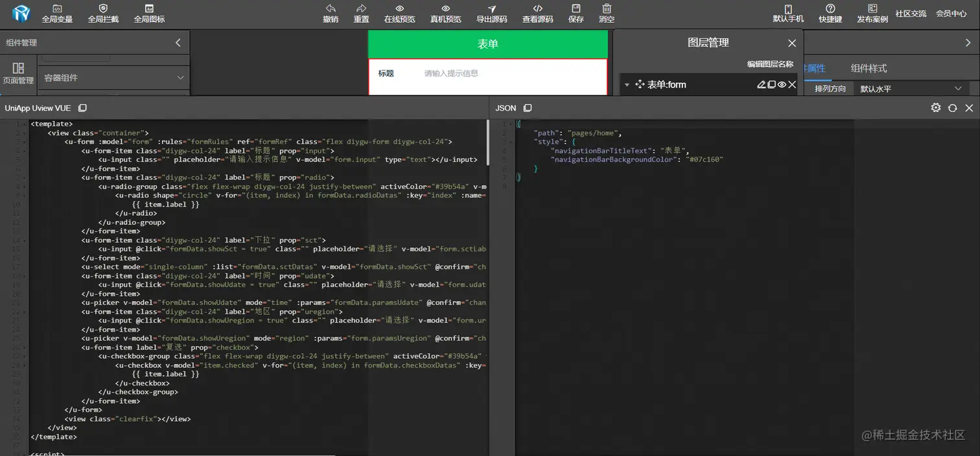980x456 pixels.
Task: Click the 编辑图层名称 label
Action: (770, 64)
